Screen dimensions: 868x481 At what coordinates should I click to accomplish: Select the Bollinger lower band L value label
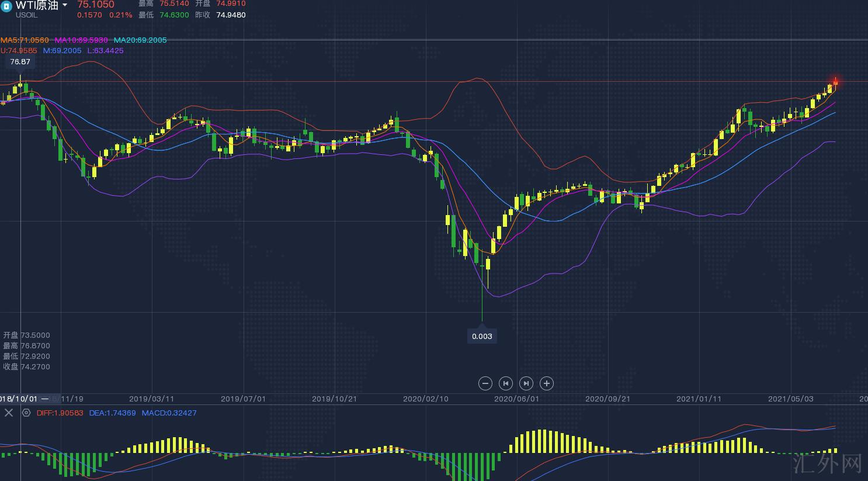click(x=105, y=51)
